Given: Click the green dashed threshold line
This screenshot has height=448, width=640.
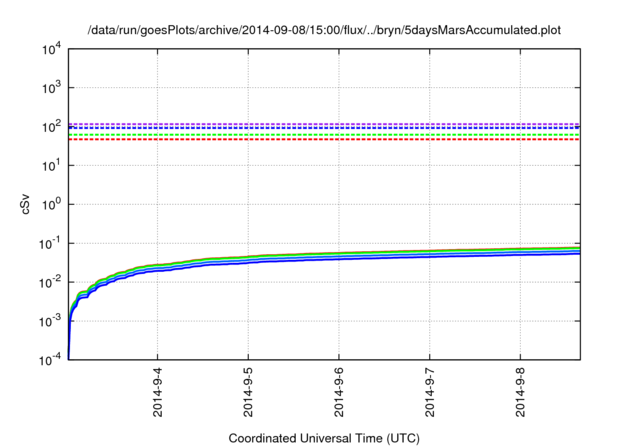Looking at the screenshot, I should [324, 135].
